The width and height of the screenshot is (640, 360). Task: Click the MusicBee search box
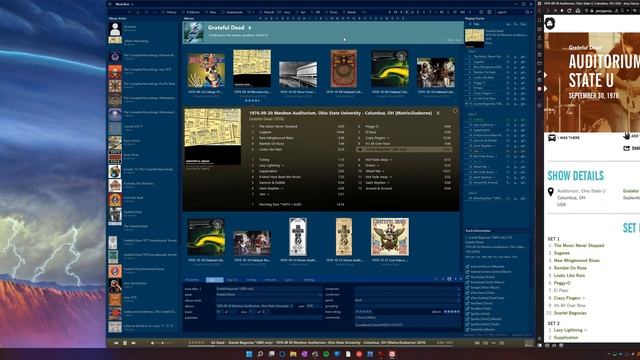510,12
